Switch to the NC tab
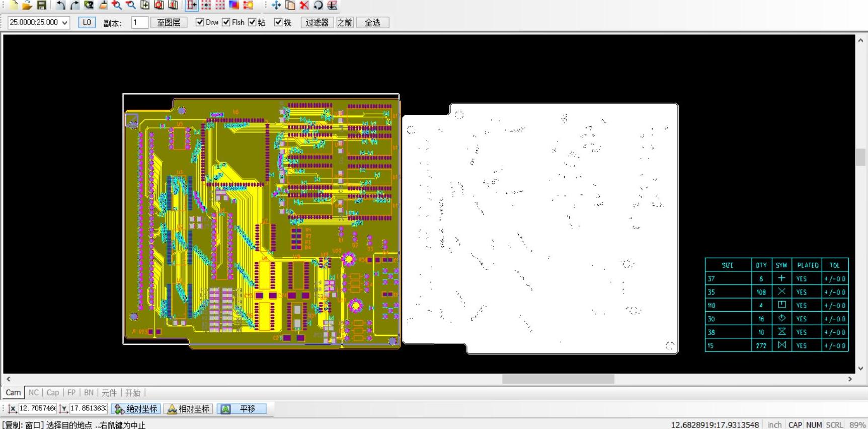The width and height of the screenshot is (868, 429). [33, 392]
